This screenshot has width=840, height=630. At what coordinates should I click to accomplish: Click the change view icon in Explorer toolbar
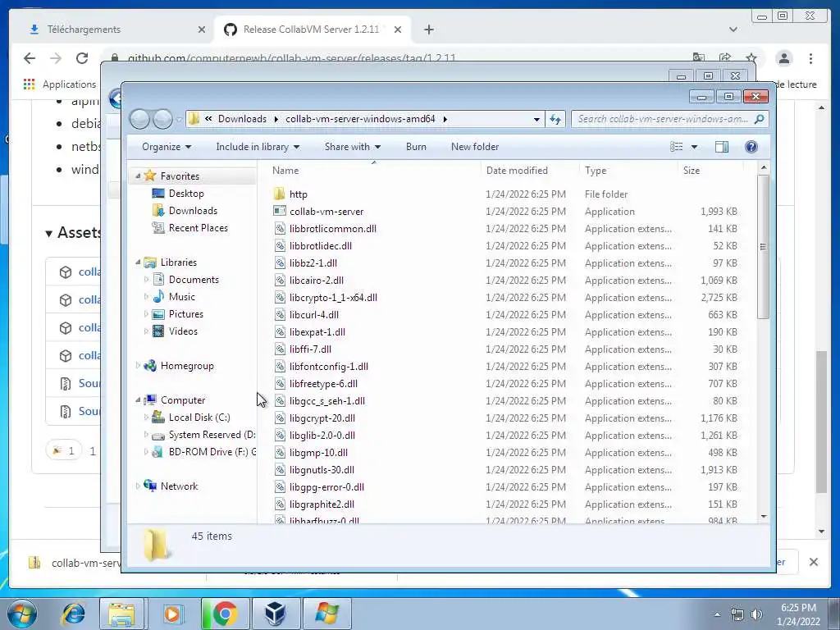tap(677, 147)
